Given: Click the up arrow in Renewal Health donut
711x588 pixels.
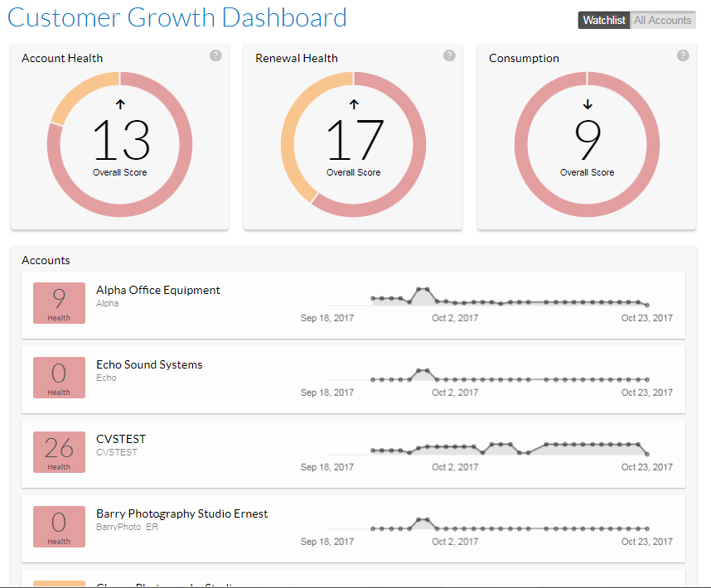Looking at the screenshot, I should coord(354,104).
